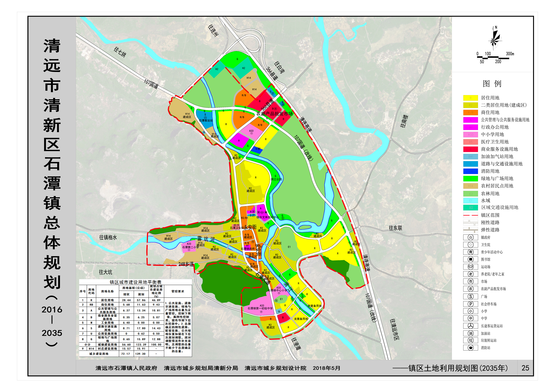Click the 往连州 direction label

tap(213, 31)
